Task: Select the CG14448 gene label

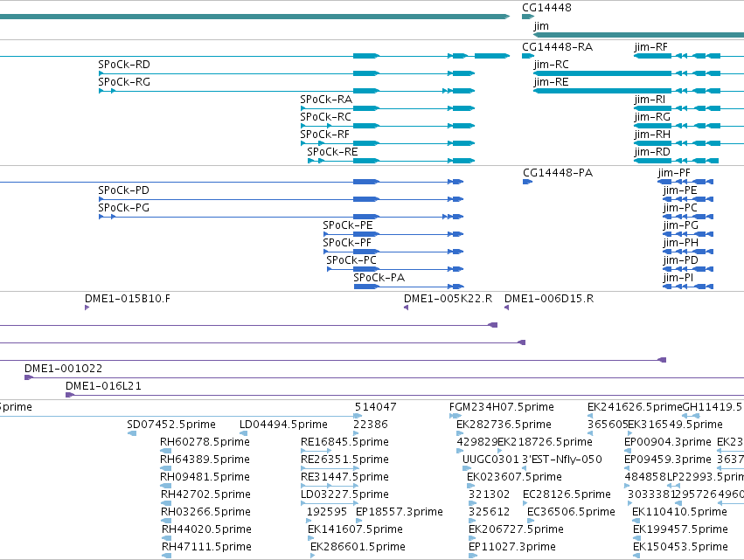Action: (x=546, y=8)
